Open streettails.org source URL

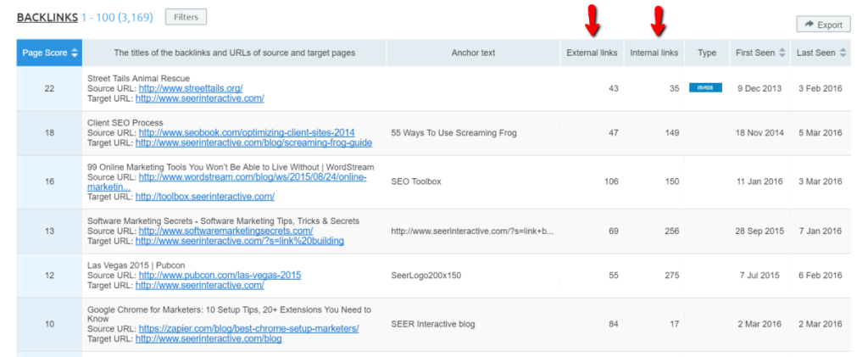coord(191,87)
